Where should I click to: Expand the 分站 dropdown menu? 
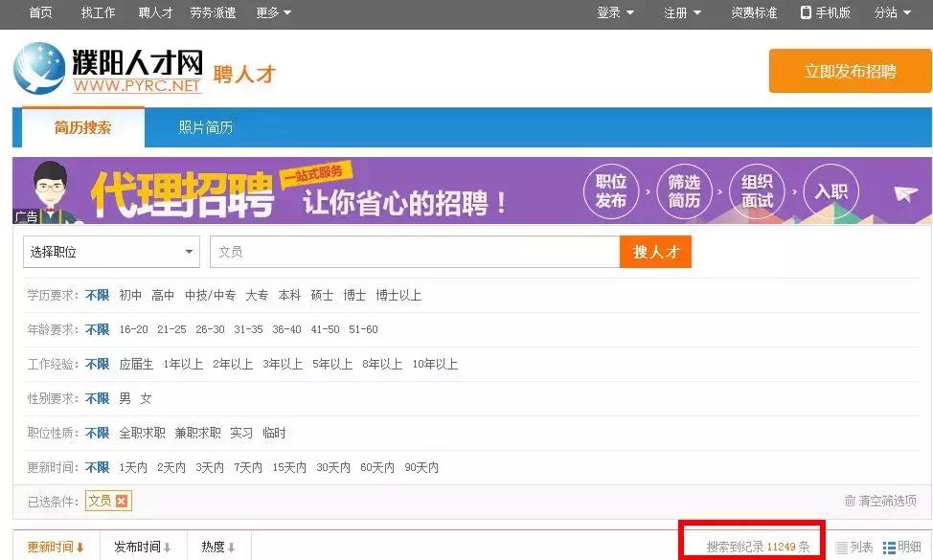(891, 12)
